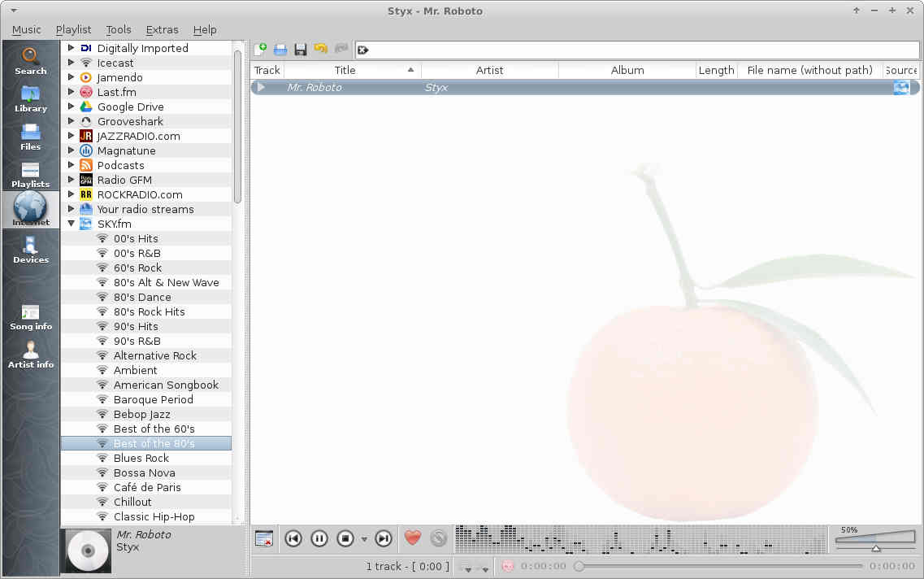This screenshot has height=579, width=924.
Task: Love this track with the heart button
Action: pos(413,538)
